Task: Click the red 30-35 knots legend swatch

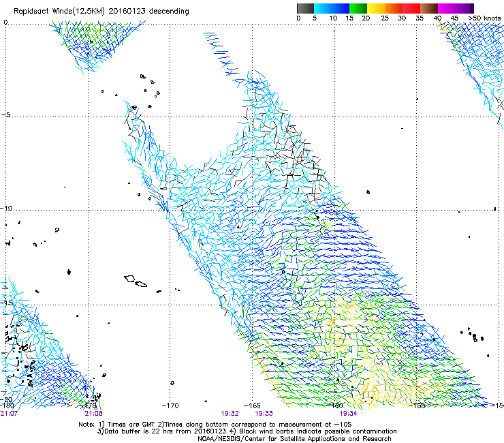Action: [411, 8]
